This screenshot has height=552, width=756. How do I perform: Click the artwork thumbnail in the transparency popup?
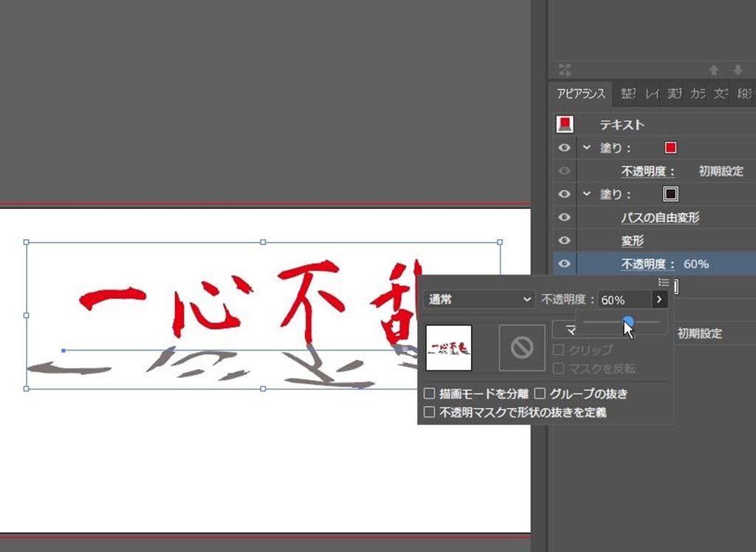coord(449,348)
